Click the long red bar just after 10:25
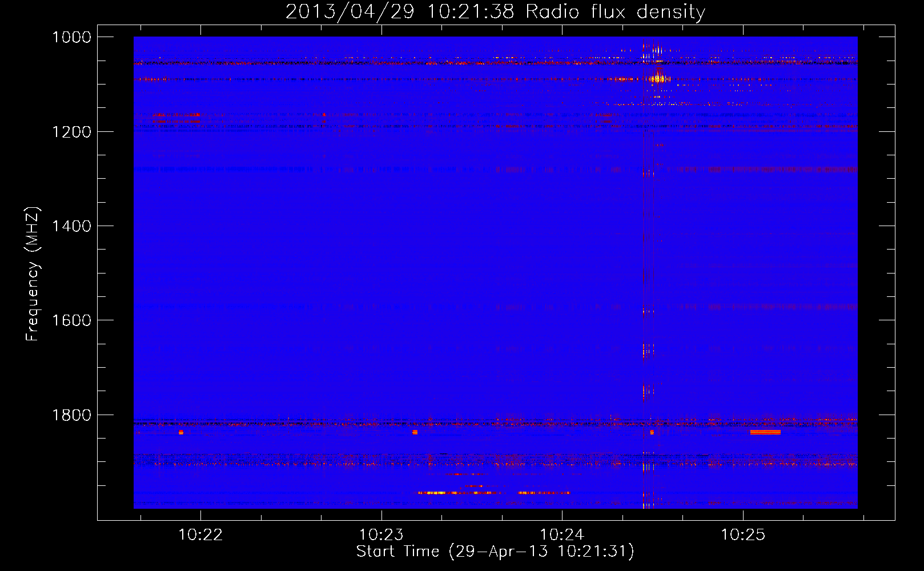 (765, 432)
